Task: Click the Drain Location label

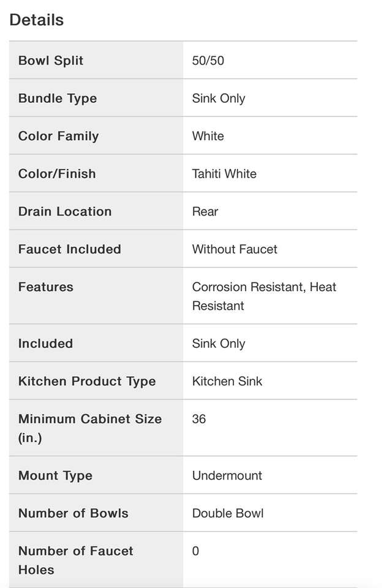Action: pyautogui.click(x=65, y=211)
